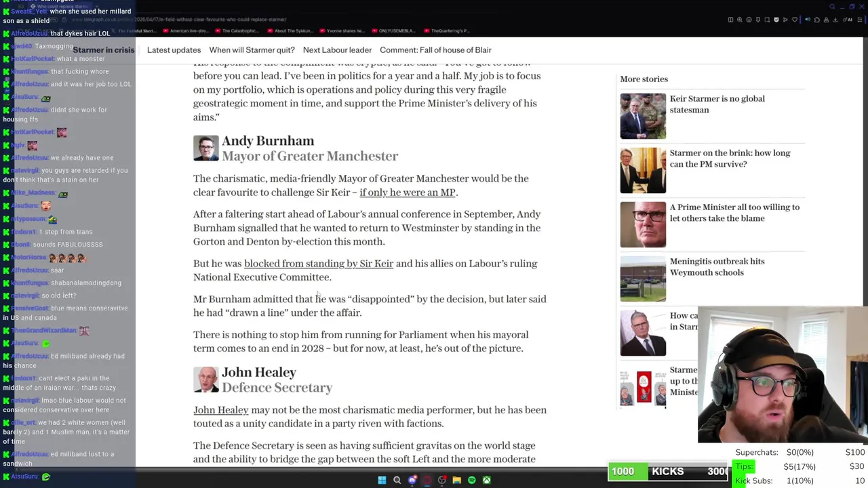The height and width of the screenshot is (488, 868).
Task: Click the Superchats total row
Action: pos(801,452)
